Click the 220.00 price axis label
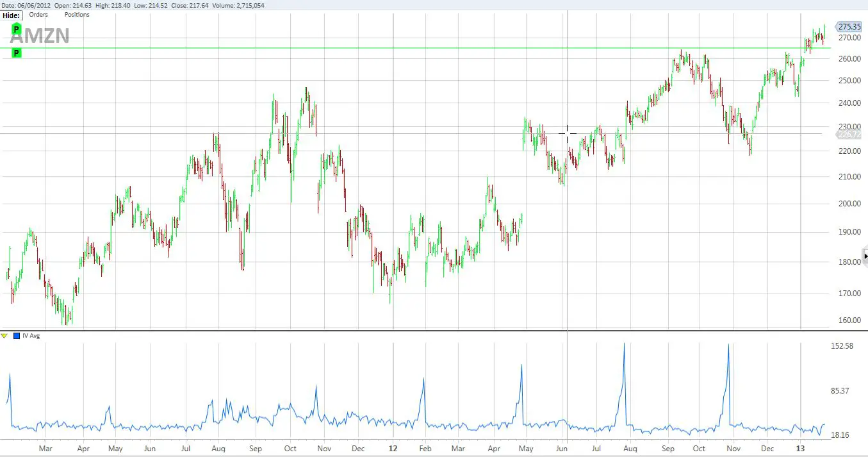This screenshot has width=868, height=457. click(x=850, y=151)
